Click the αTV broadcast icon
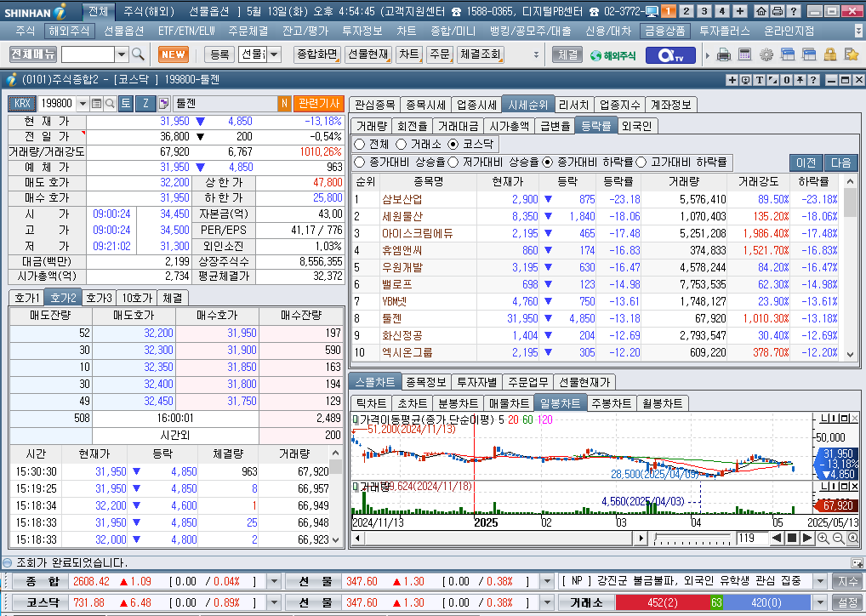This screenshot has height=616, width=866. [670, 54]
